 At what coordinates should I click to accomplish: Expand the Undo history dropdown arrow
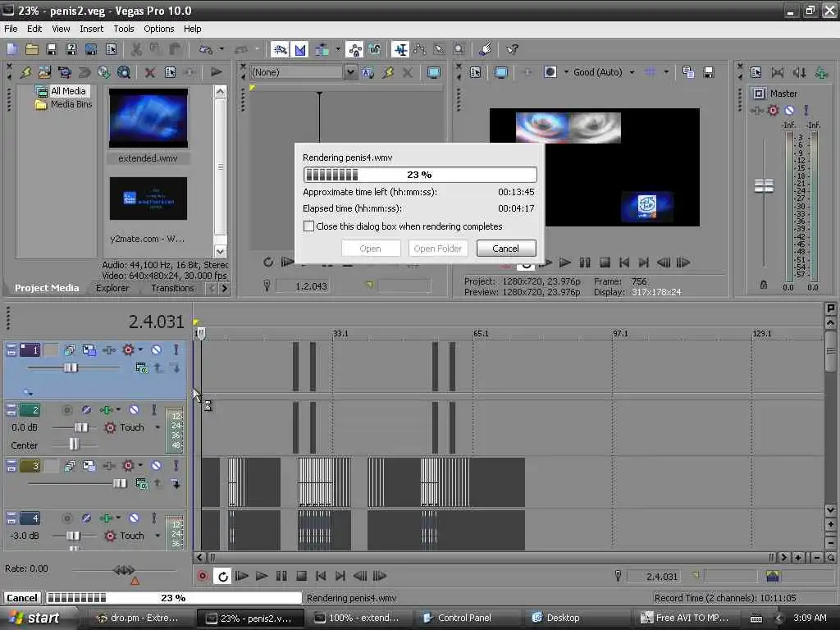click(221, 50)
